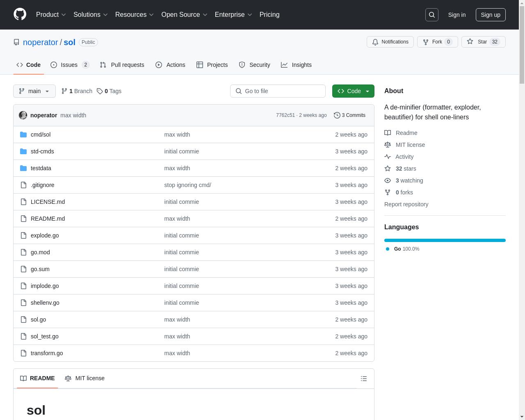This screenshot has height=420, width=525.
Task: Open commit hash 7762c51
Action: coord(285,115)
